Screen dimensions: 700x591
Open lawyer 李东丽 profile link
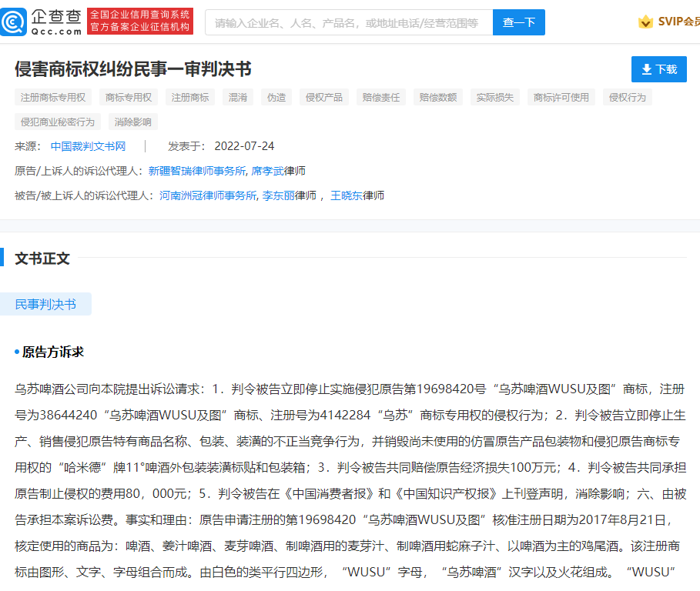[x=279, y=195]
